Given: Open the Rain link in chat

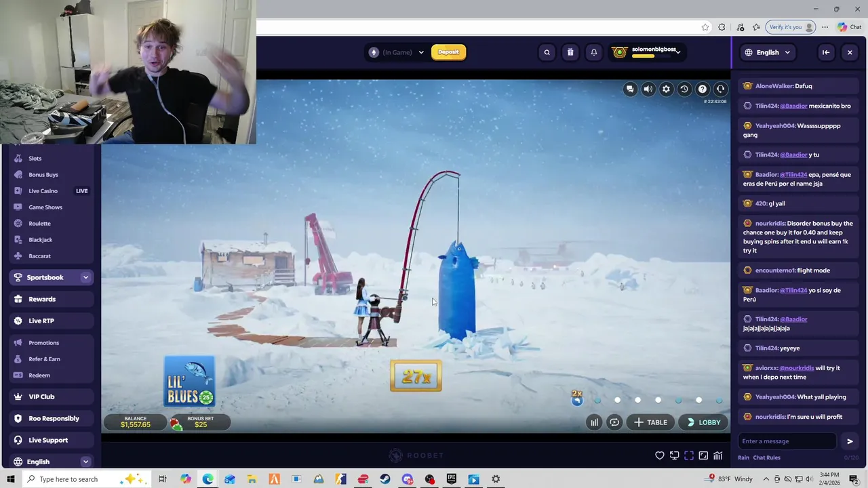Looking at the screenshot, I should click(743, 457).
